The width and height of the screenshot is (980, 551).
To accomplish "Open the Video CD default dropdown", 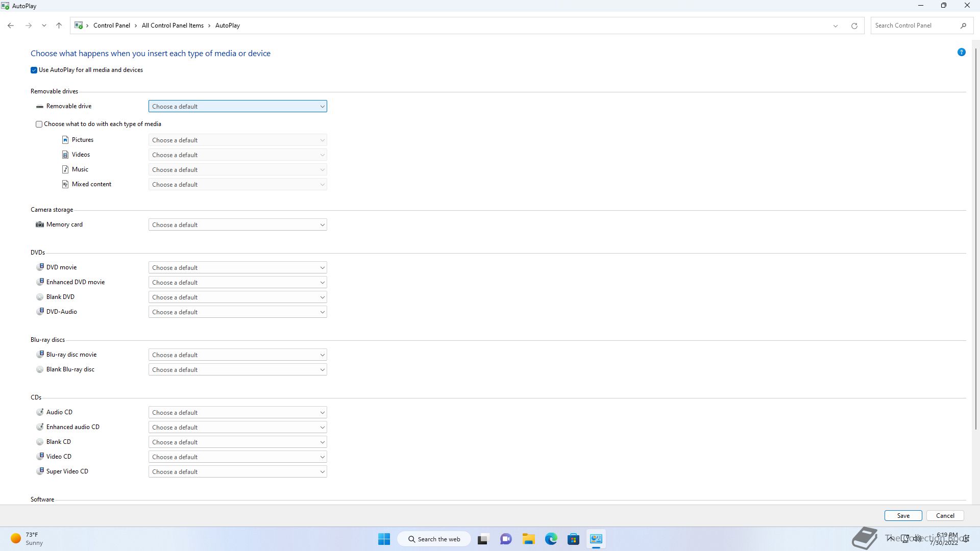I will (x=237, y=457).
